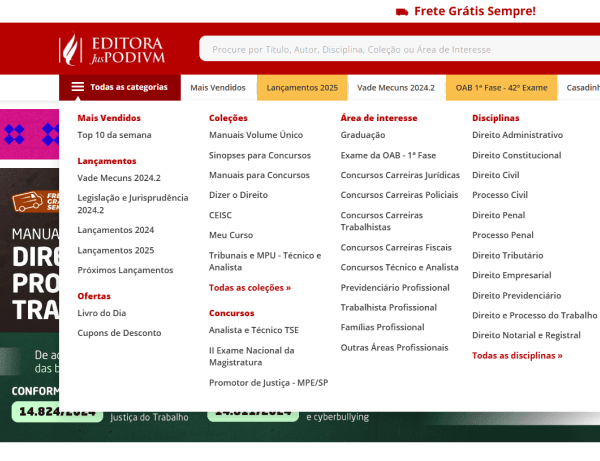The width and height of the screenshot is (600, 461).
Task: Select Trabalhista Profissional
Action: click(x=389, y=308)
